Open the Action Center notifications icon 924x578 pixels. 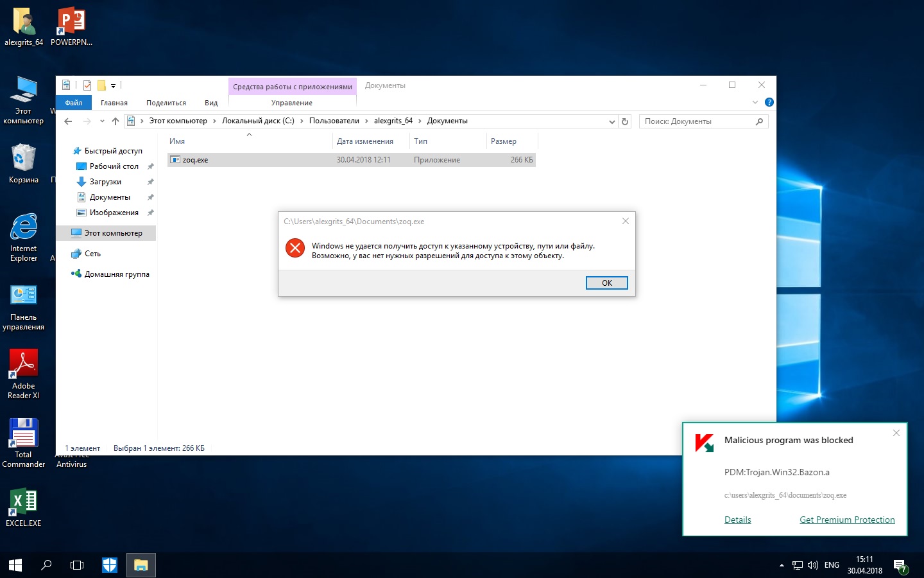901,566
